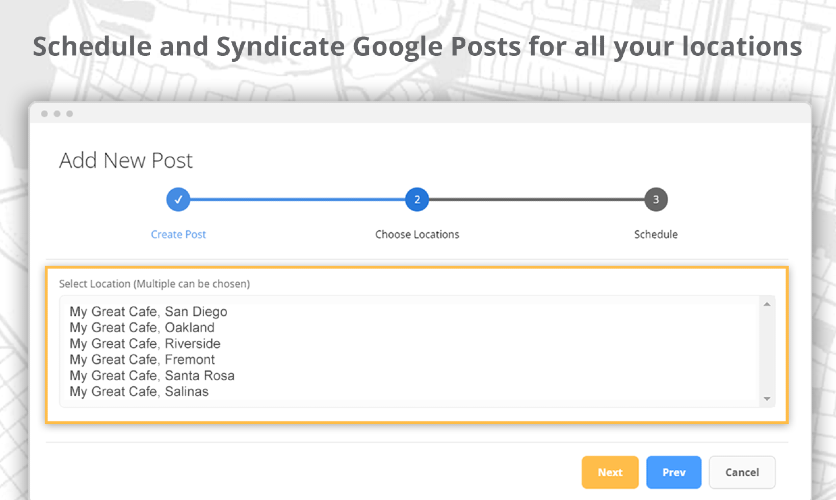Choose My Great Cafe, Riverside
836x500 pixels.
tap(145, 343)
